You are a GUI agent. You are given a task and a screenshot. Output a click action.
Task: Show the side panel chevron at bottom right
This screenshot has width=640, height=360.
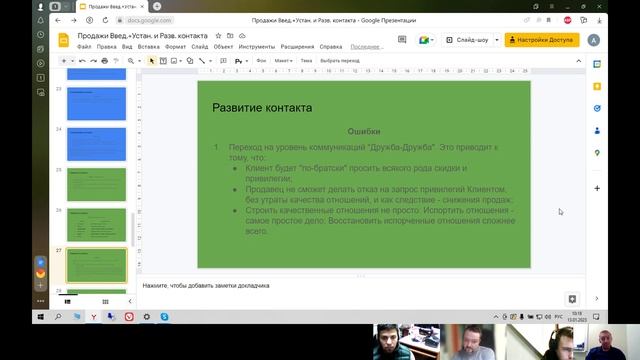[x=597, y=299]
